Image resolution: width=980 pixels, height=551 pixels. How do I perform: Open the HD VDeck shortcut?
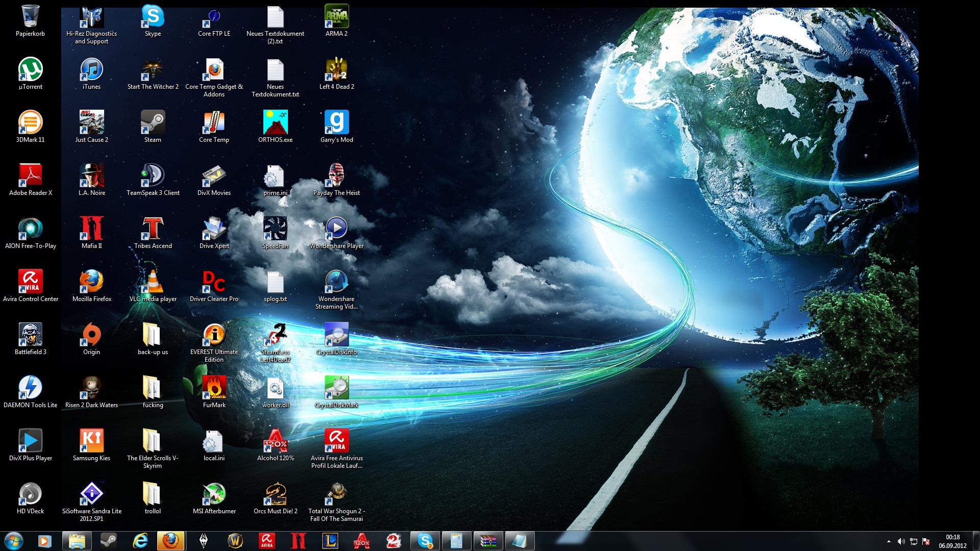30,498
